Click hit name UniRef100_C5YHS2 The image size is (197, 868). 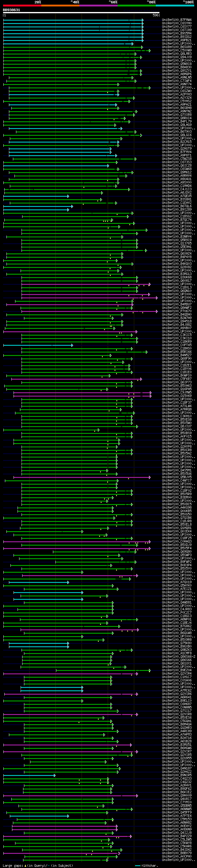177,101
